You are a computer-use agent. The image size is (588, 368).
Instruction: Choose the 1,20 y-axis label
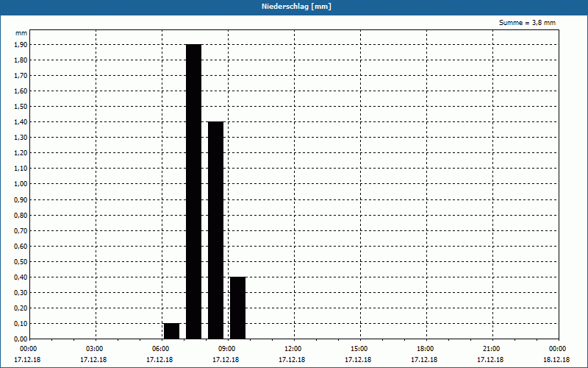(21, 153)
